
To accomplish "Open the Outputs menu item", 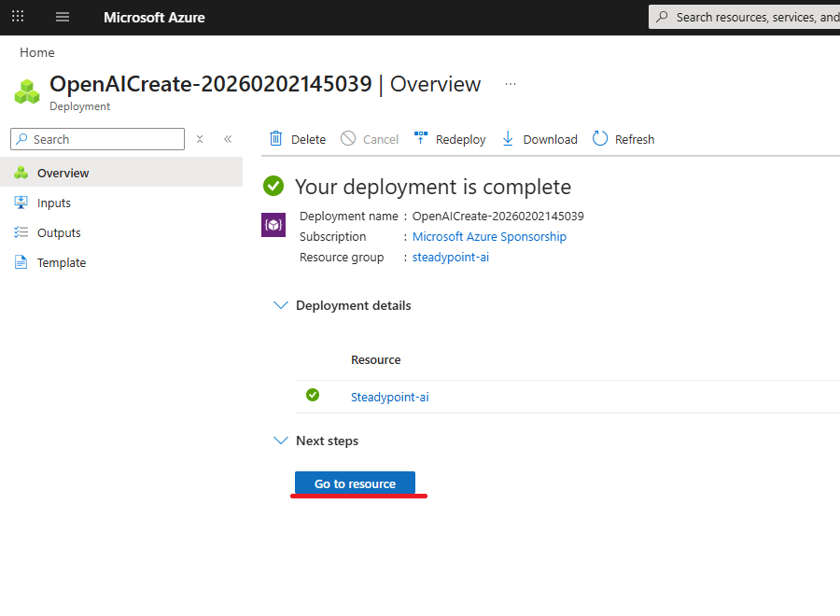I will pos(59,232).
